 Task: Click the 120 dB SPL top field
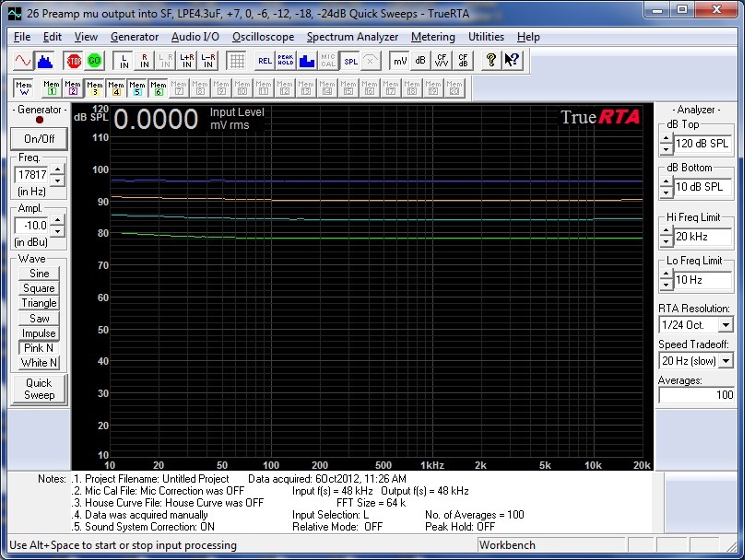point(702,144)
